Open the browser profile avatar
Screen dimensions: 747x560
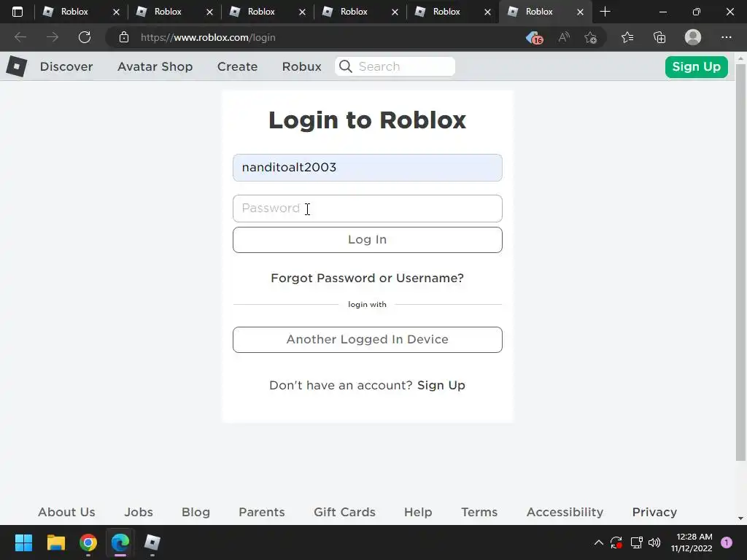coord(693,37)
